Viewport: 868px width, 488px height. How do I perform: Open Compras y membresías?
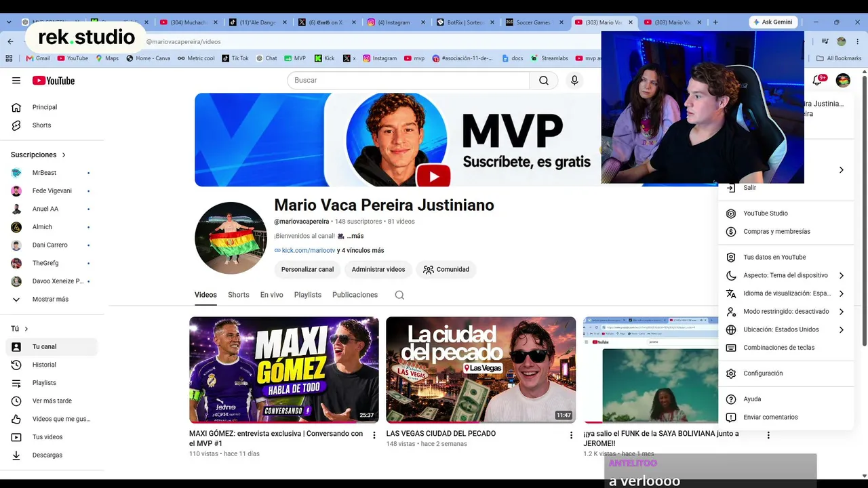(785, 232)
